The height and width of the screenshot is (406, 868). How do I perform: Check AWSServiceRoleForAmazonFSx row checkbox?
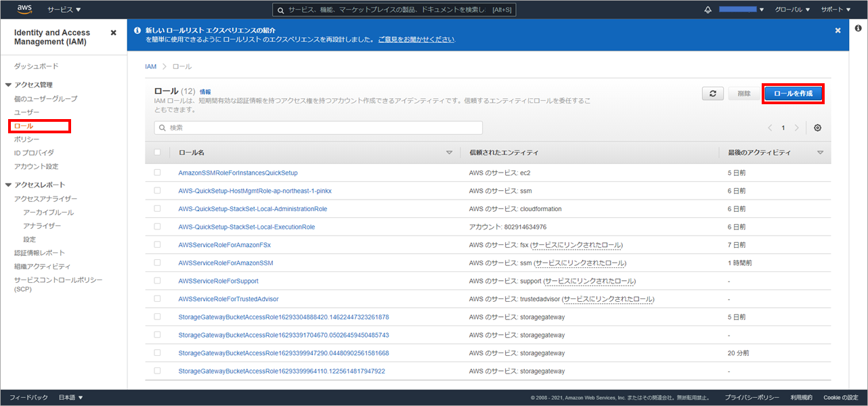[x=157, y=244]
